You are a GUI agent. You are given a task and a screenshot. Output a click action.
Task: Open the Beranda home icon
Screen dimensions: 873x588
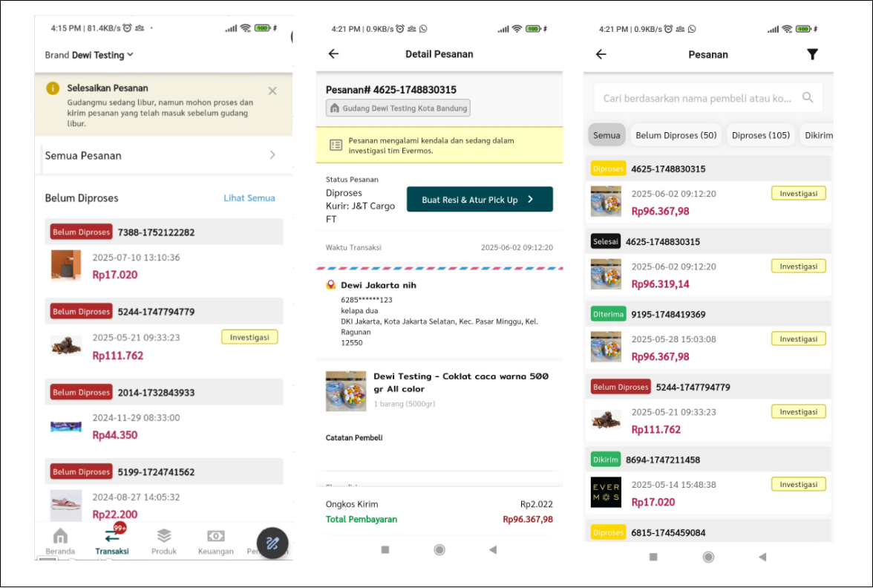click(x=60, y=536)
